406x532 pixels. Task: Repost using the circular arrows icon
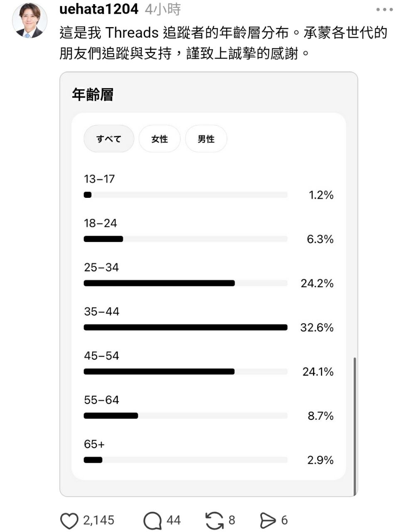pos(215,520)
